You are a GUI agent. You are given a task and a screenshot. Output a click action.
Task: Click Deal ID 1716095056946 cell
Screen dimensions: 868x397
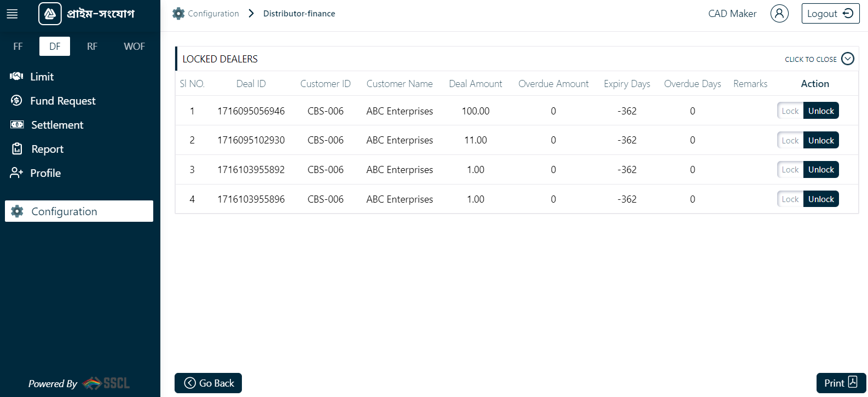click(251, 111)
